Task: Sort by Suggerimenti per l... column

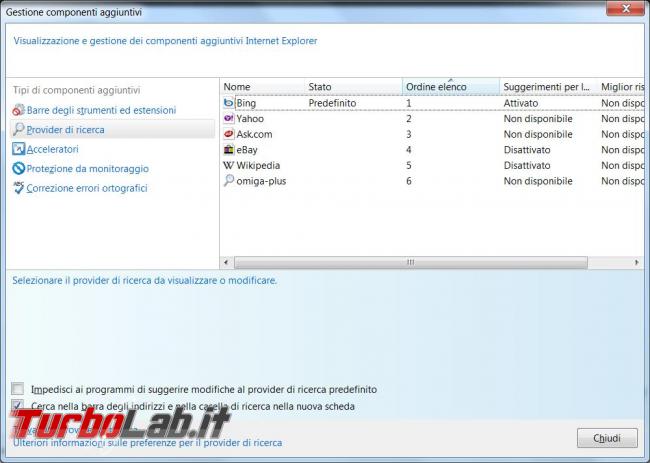Action: pyautogui.click(x=548, y=87)
